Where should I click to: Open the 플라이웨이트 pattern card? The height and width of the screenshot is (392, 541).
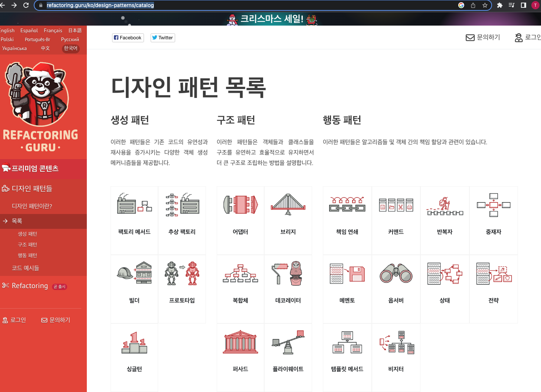[x=288, y=358]
